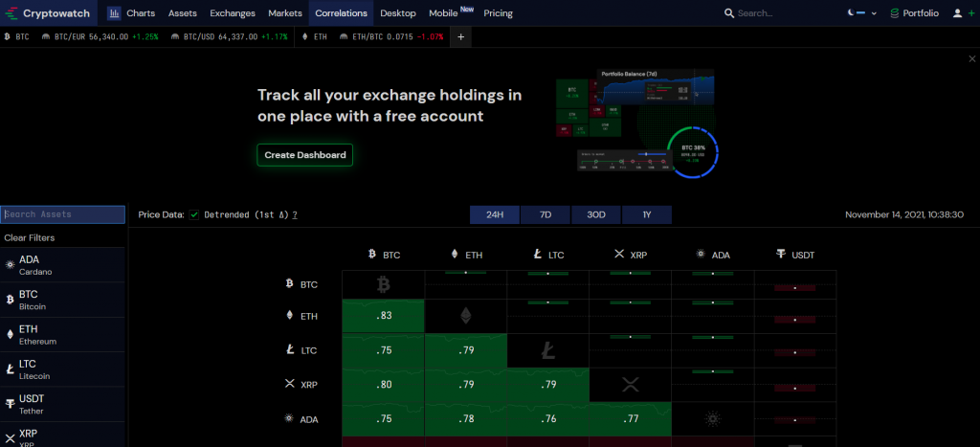Open the theme mode dropdown
The width and height of the screenshot is (980, 447).
(862, 13)
